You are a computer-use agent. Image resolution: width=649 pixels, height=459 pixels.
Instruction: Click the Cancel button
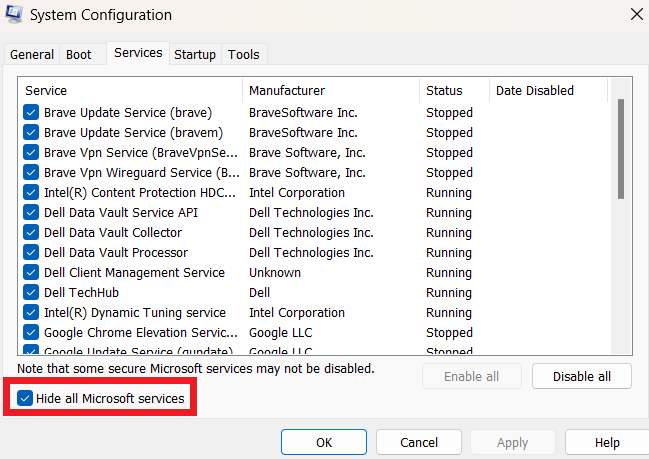pyautogui.click(x=419, y=442)
